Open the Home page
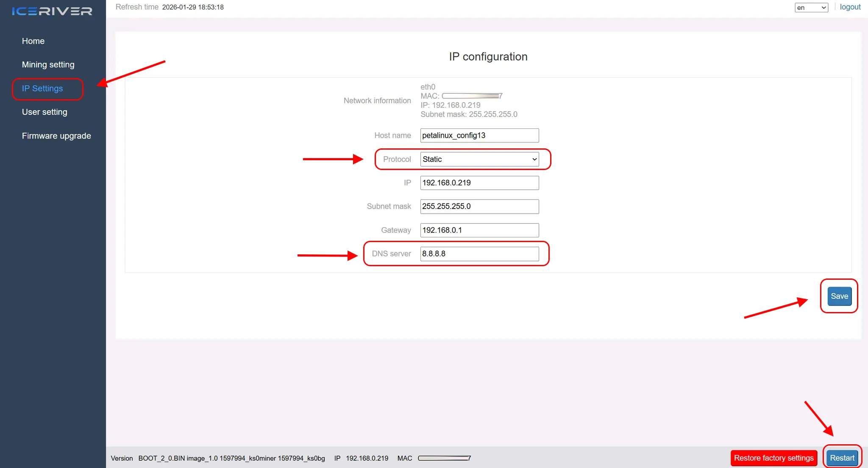Image resolution: width=868 pixels, height=468 pixels. (x=33, y=41)
